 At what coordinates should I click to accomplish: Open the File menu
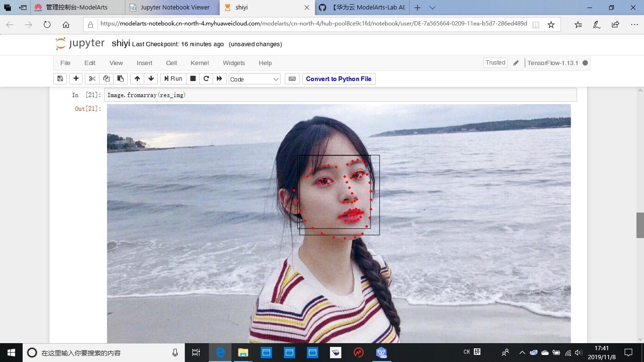(x=66, y=63)
